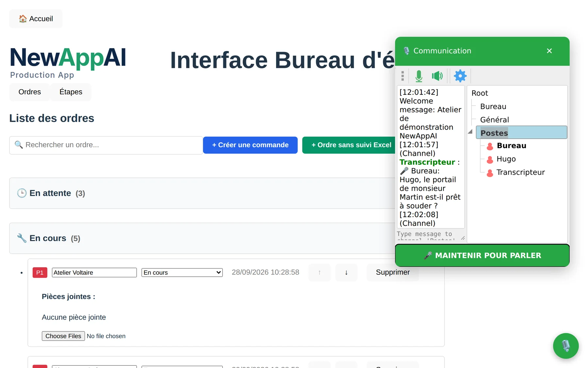Click the P1 priority badge

pyautogui.click(x=40, y=272)
